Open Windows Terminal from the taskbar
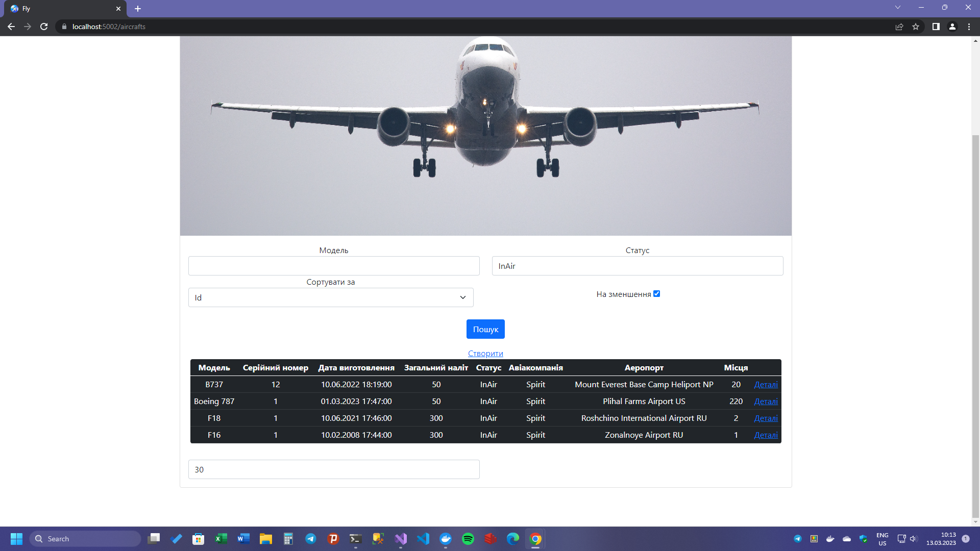This screenshot has height=551, width=980. (355, 539)
